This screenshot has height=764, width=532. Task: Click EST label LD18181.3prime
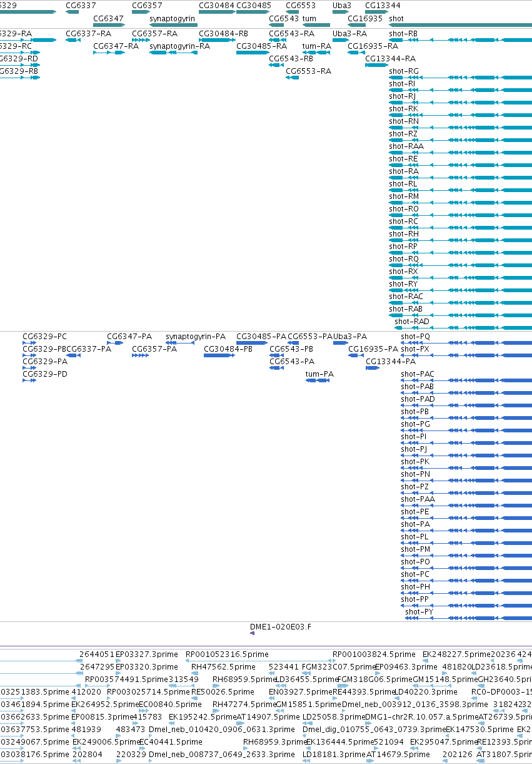pyautogui.click(x=334, y=754)
